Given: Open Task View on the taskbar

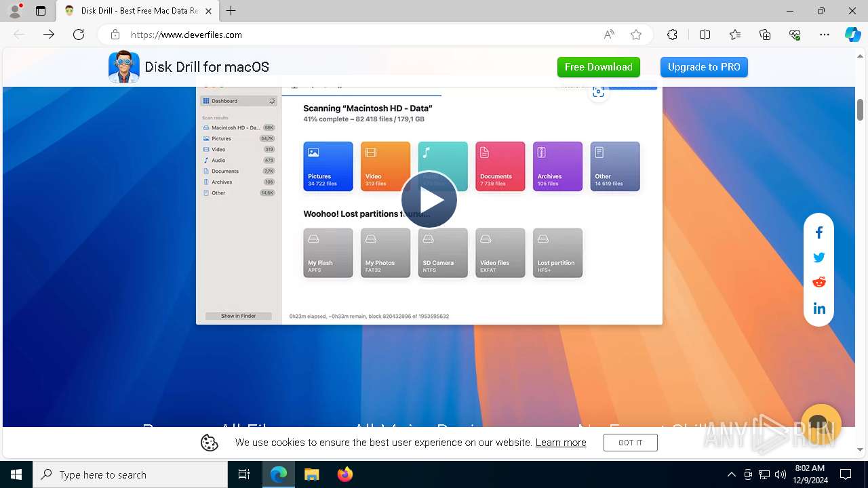Looking at the screenshot, I should click(x=244, y=474).
